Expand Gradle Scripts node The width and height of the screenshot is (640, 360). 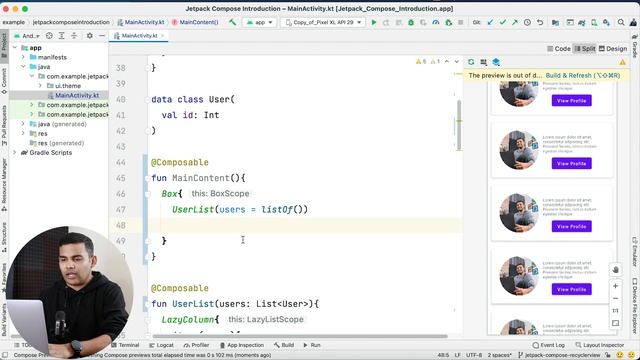coord(15,152)
